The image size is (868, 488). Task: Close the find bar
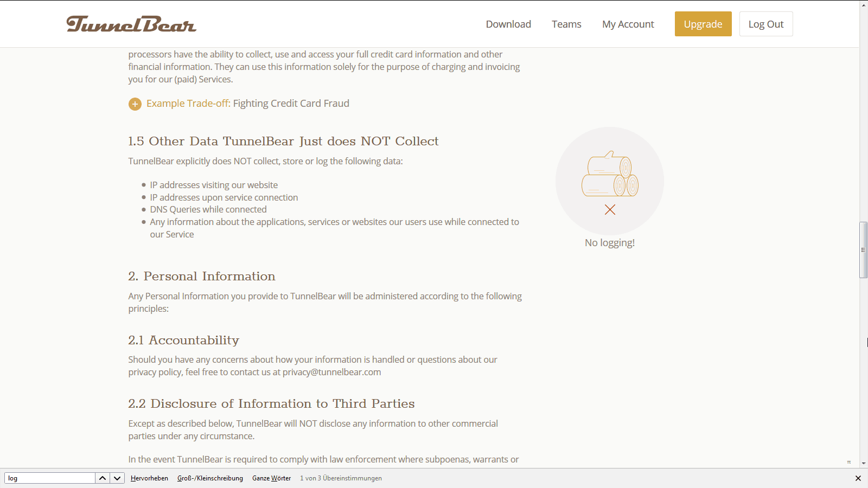858,478
